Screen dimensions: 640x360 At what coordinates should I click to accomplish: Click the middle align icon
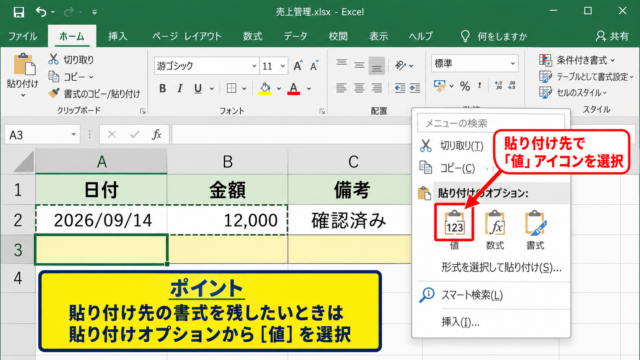coord(359,65)
